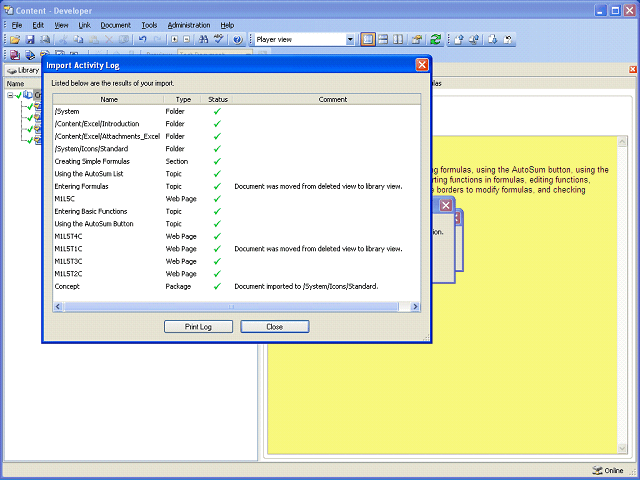This screenshot has height=480, width=640.
Task: Sort by the Status column header
Action: coord(218,99)
